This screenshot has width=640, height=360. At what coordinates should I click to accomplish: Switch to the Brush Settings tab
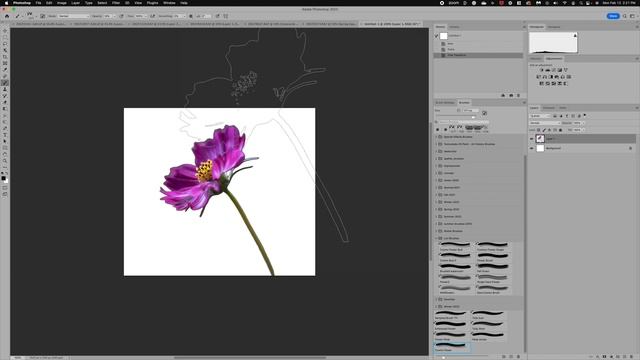point(445,102)
